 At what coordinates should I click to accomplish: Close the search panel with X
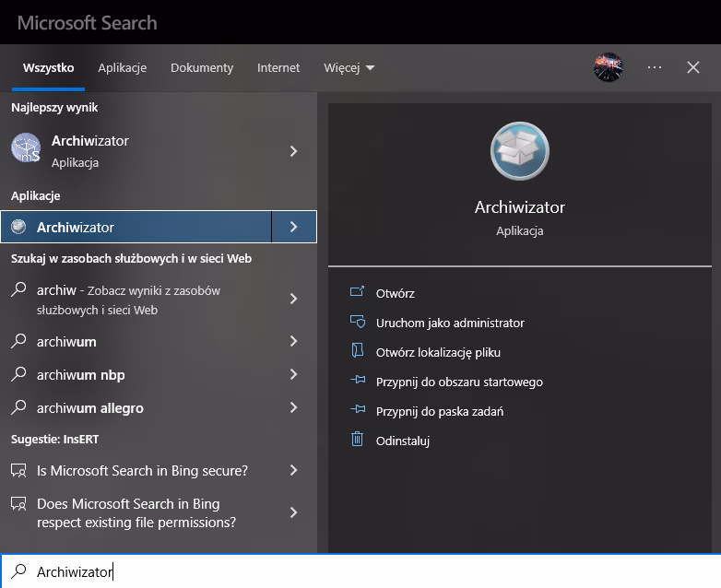pos(693,67)
